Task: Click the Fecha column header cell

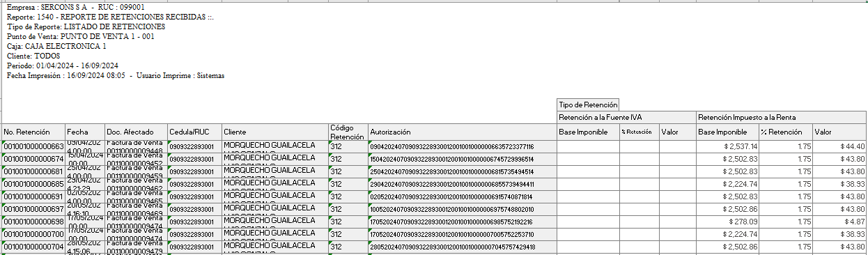Action: coord(85,132)
